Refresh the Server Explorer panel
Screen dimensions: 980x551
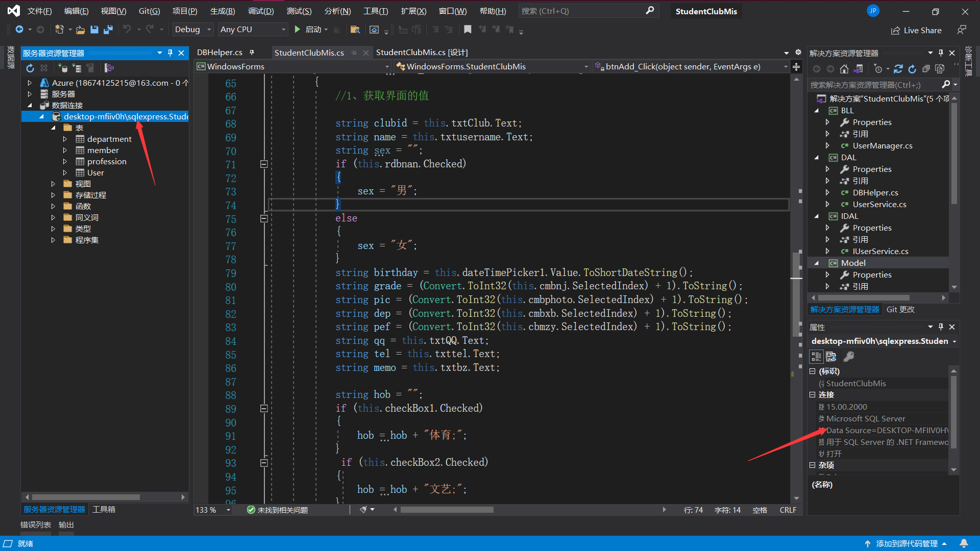pyautogui.click(x=30, y=68)
